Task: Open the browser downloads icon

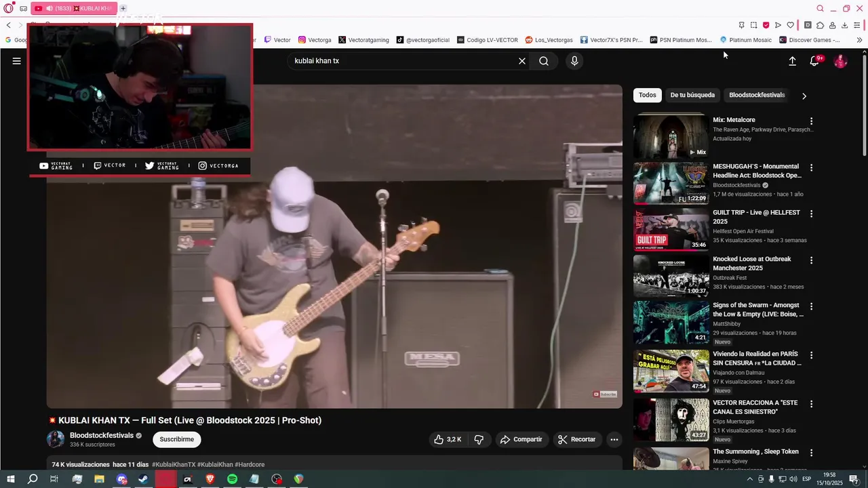Action: pos(844,25)
